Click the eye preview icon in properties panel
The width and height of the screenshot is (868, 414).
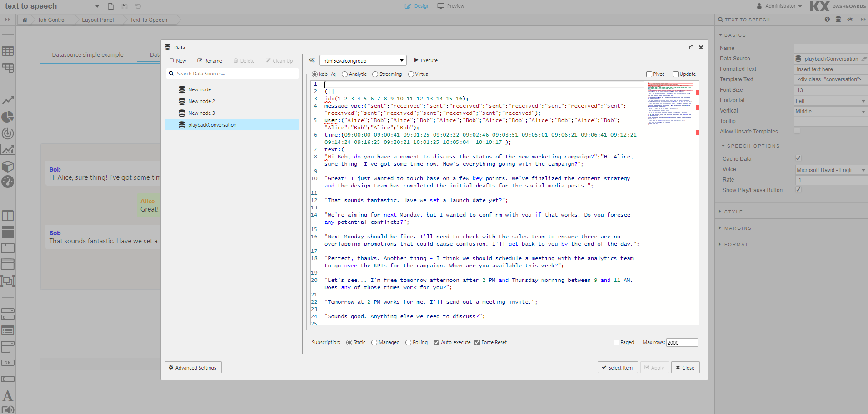coord(850,20)
